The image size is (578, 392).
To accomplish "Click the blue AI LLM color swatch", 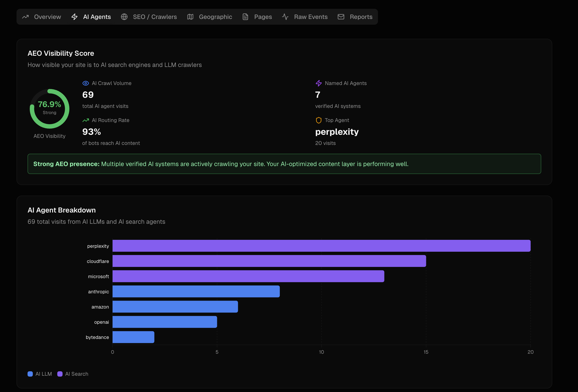I will (30, 374).
